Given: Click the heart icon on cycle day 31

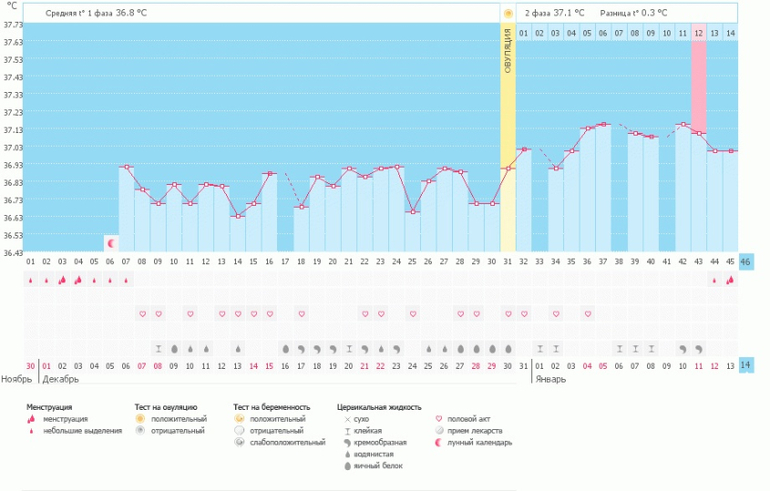Looking at the screenshot, I should pyautogui.click(x=508, y=314).
